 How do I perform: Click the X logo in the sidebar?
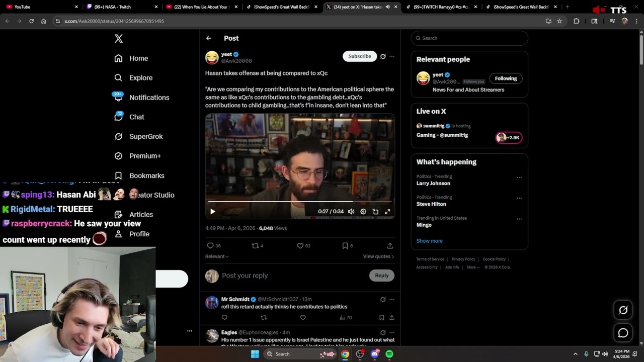(x=118, y=39)
